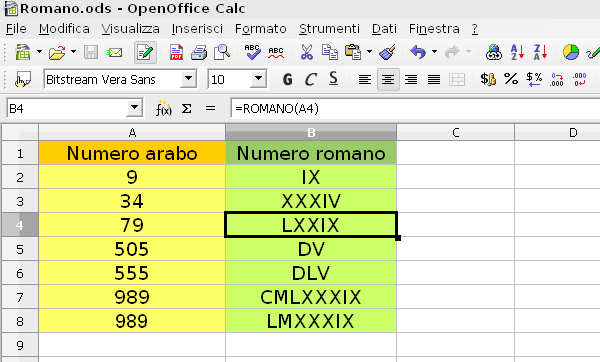Click the Send document as e-mail icon
This screenshot has width=600, height=362.
click(114, 52)
